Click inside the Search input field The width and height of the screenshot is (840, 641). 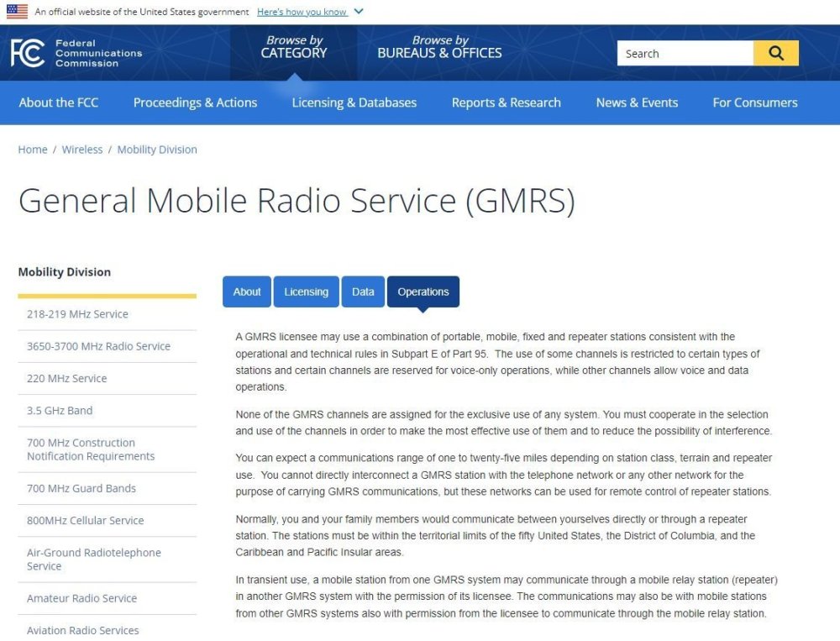(685, 53)
